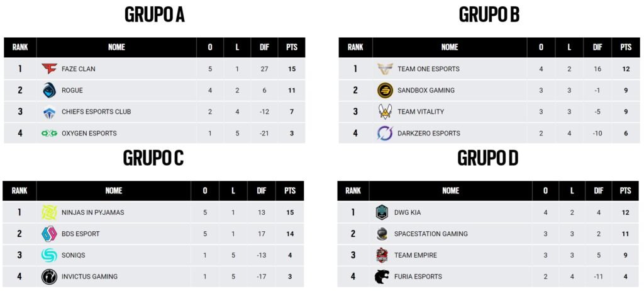This screenshot has width=644, height=291.
Task: Click the RANK column header in Grupo D
Action: click(x=353, y=191)
